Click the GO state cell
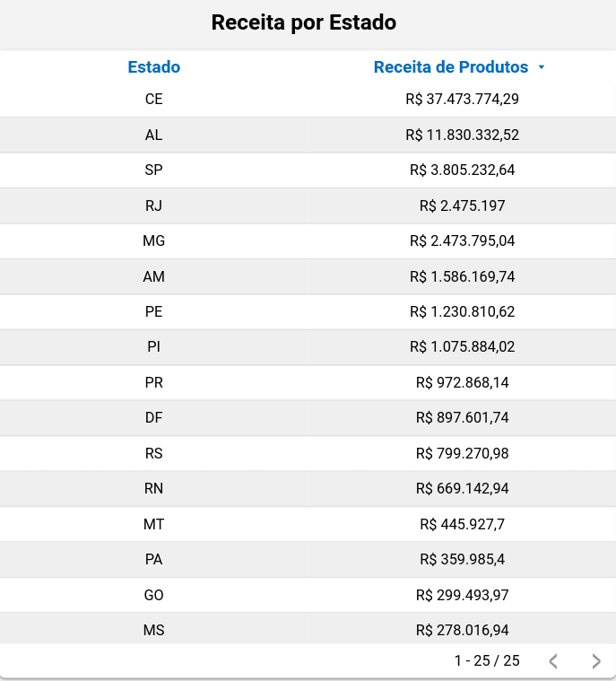This screenshot has height=681, width=616. click(x=153, y=595)
